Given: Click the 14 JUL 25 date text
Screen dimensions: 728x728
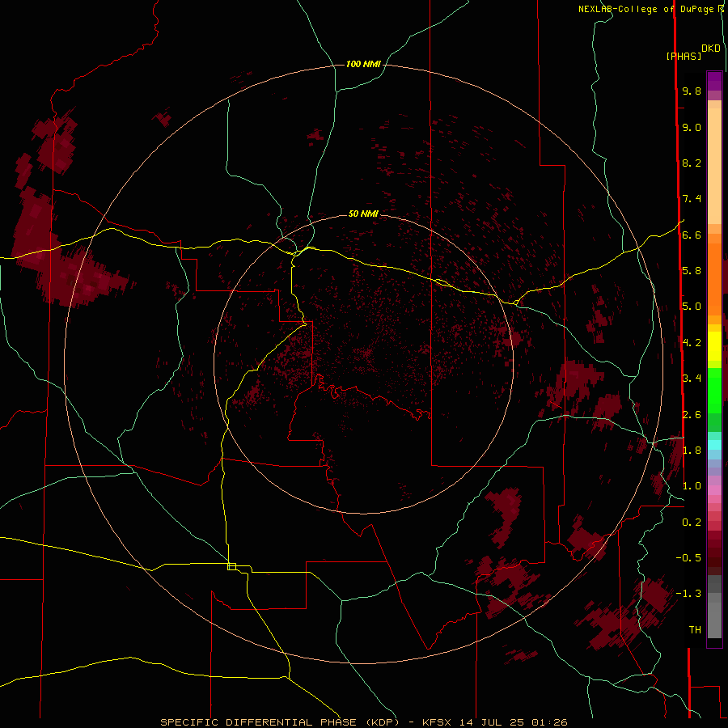Looking at the screenshot, I should [x=492, y=722].
